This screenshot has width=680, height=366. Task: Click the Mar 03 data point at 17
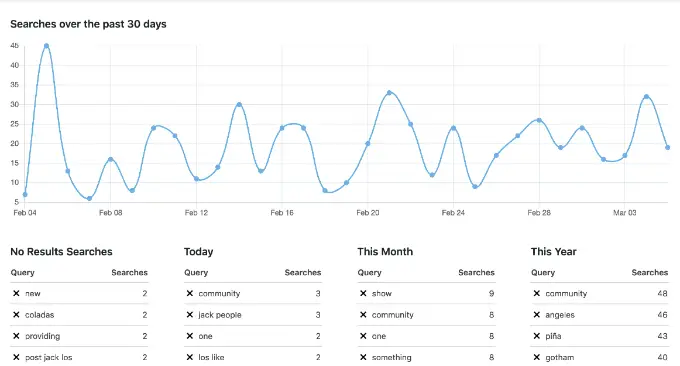point(624,155)
